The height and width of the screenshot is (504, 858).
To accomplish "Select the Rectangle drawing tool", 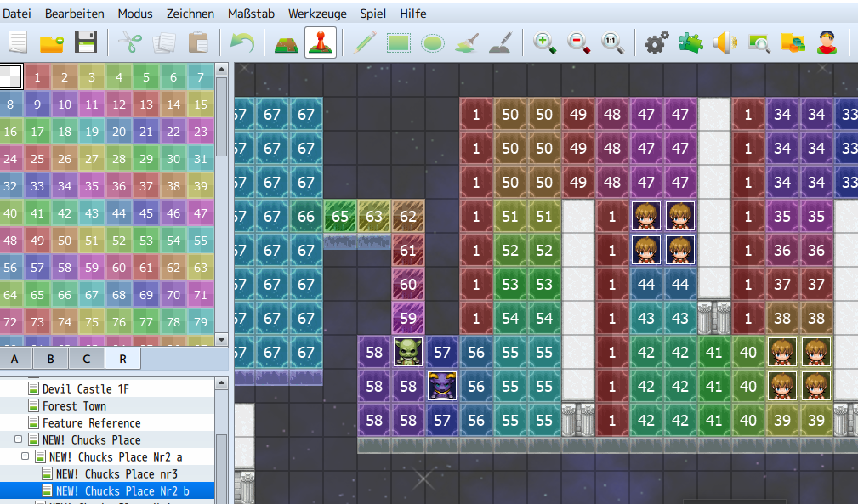I will (398, 42).
